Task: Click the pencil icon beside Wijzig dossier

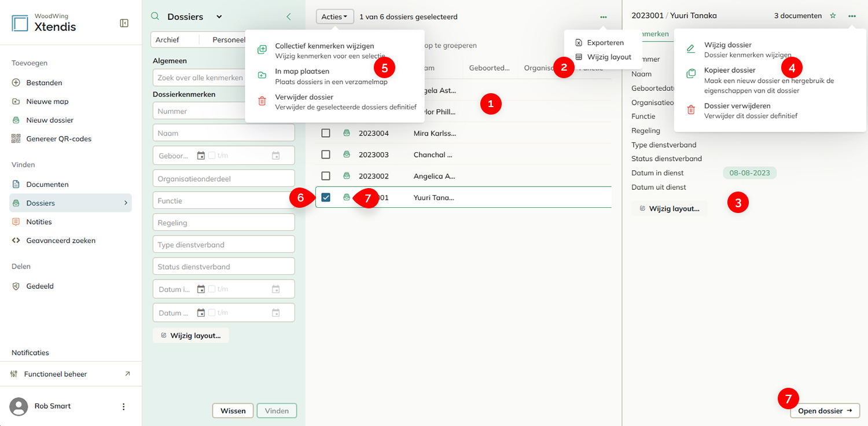Action: (691, 49)
